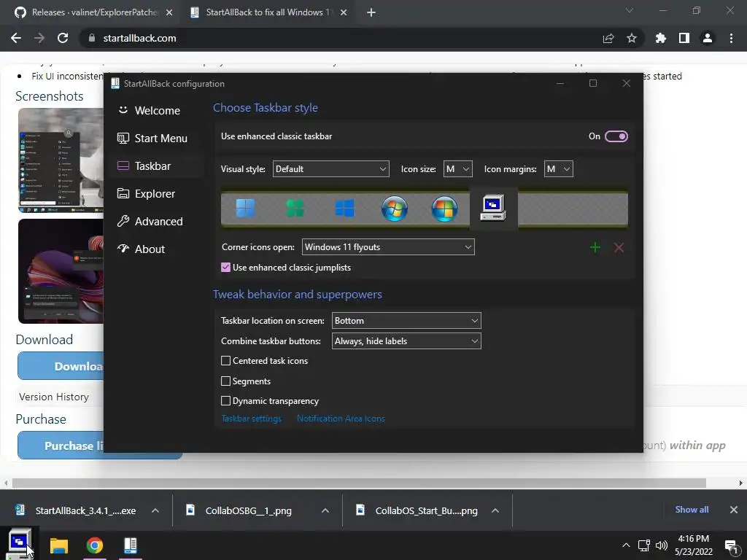747x560 pixels.
Task: Share this page from address bar
Action: click(608, 38)
